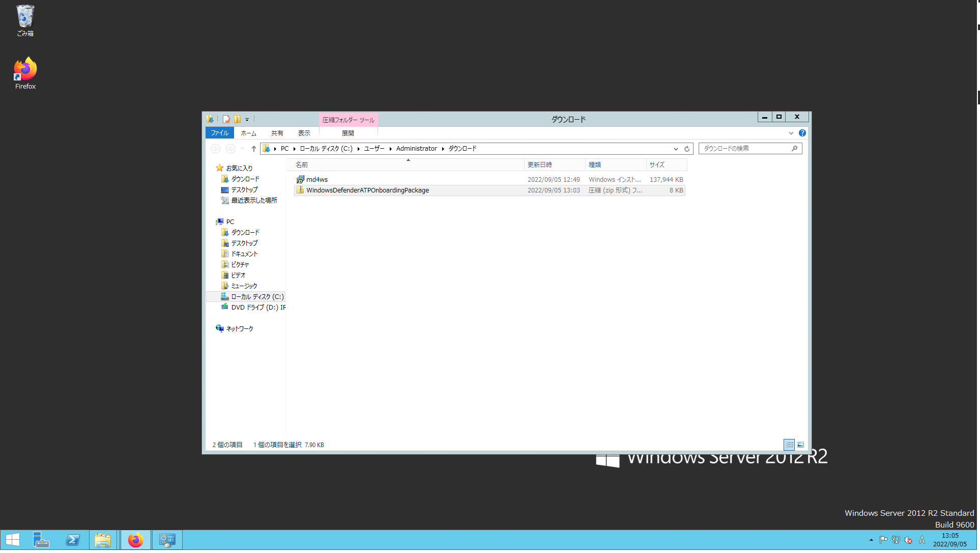Click the 展開 (Extract) ribbon tab
Screen dimensions: 980x553
348,133
